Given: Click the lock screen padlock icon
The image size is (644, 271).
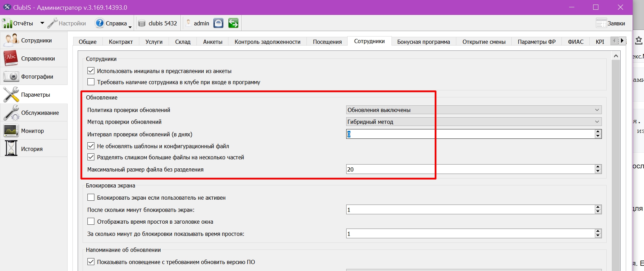Looking at the screenshot, I should click(218, 23).
